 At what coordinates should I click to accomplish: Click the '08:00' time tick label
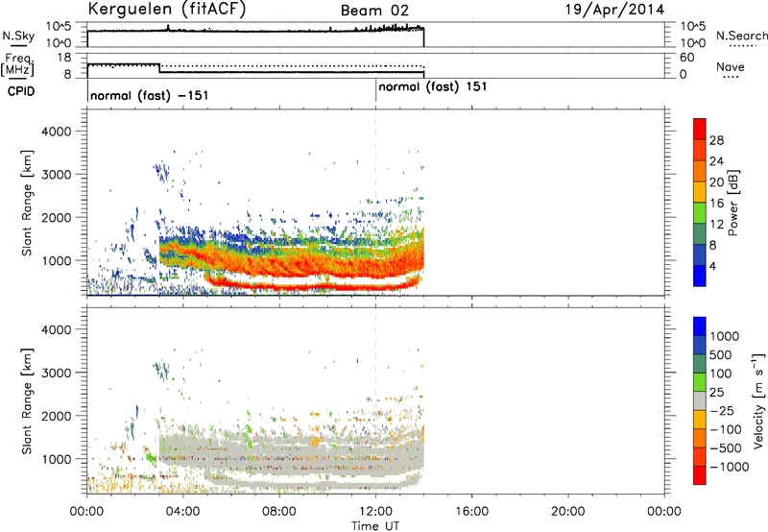pos(279,512)
